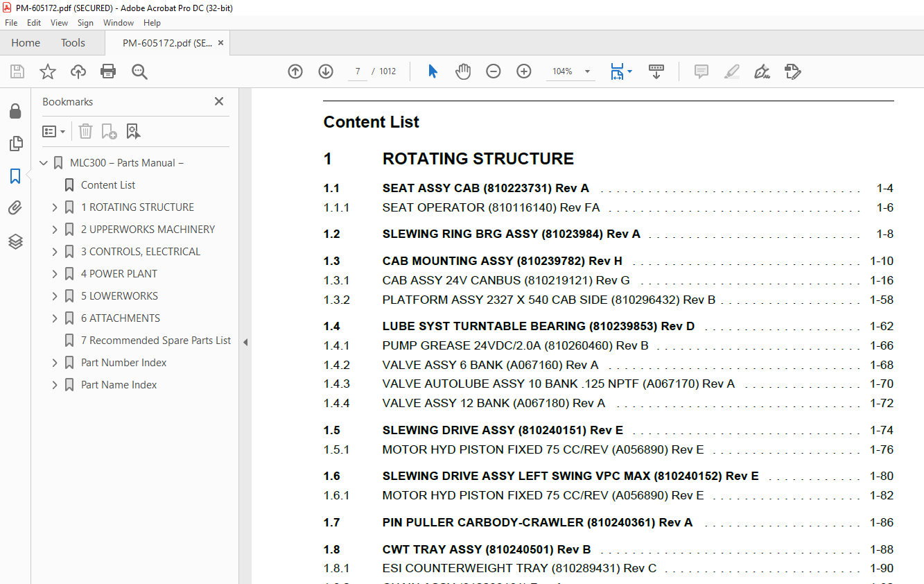The height and width of the screenshot is (584, 924).
Task: Expand the 6 ATTACHMENTS bookmark
Action: pyautogui.click(x=55, y=318)
